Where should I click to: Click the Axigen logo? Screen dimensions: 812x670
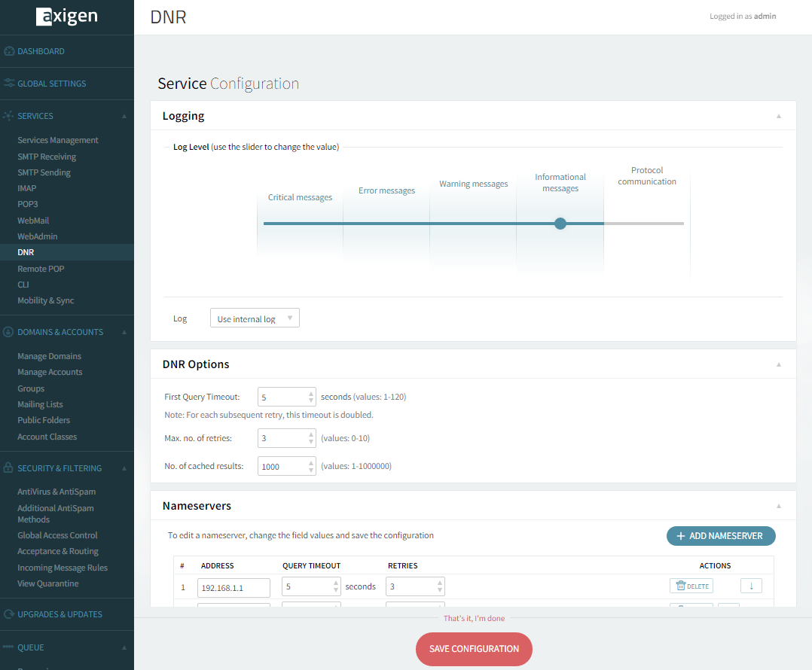66,17
